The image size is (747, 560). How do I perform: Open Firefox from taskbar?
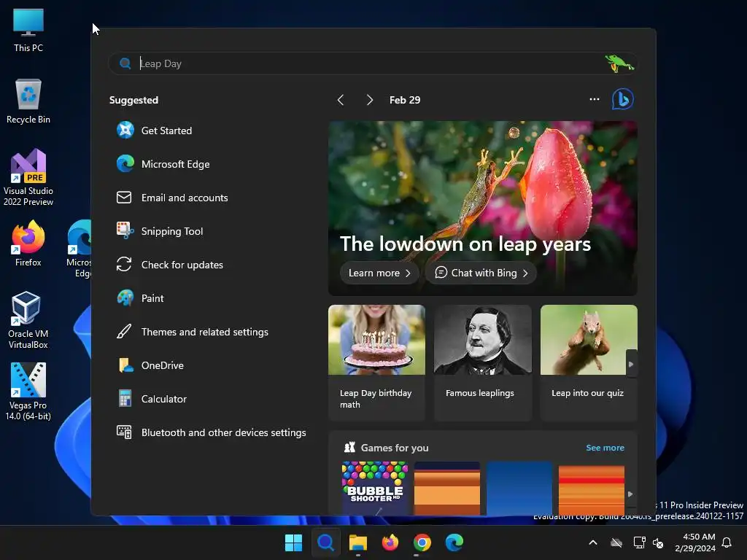pos(390,542)
